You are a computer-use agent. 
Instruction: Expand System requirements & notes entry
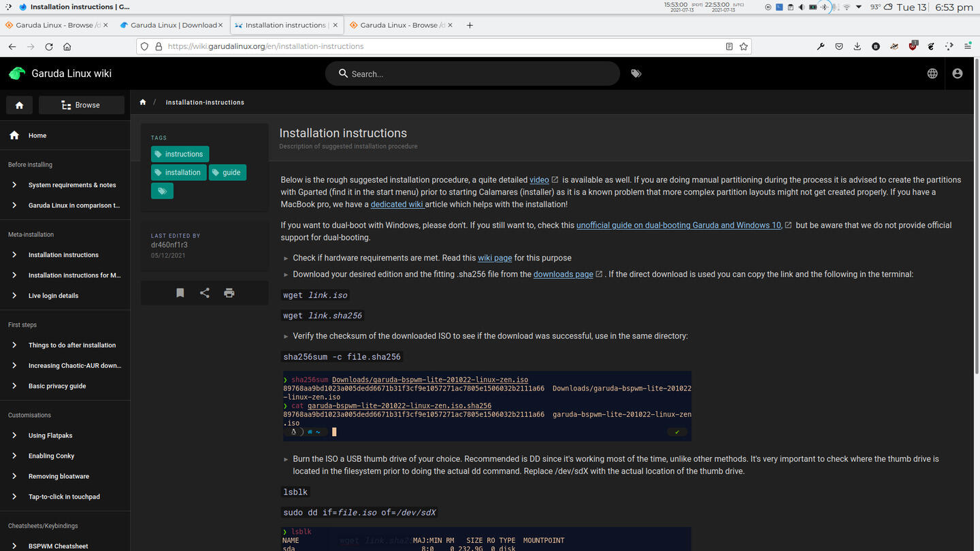(x=65, y=185)
